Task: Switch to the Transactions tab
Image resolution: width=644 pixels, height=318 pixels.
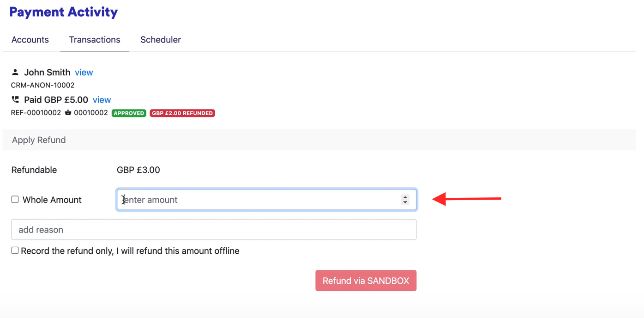Action: (95, 40)
